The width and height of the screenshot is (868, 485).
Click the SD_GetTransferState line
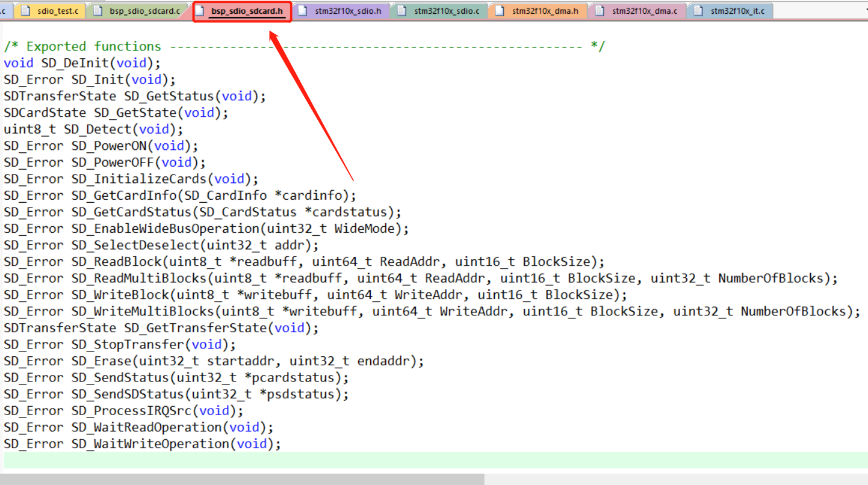(x=161, y=328)
